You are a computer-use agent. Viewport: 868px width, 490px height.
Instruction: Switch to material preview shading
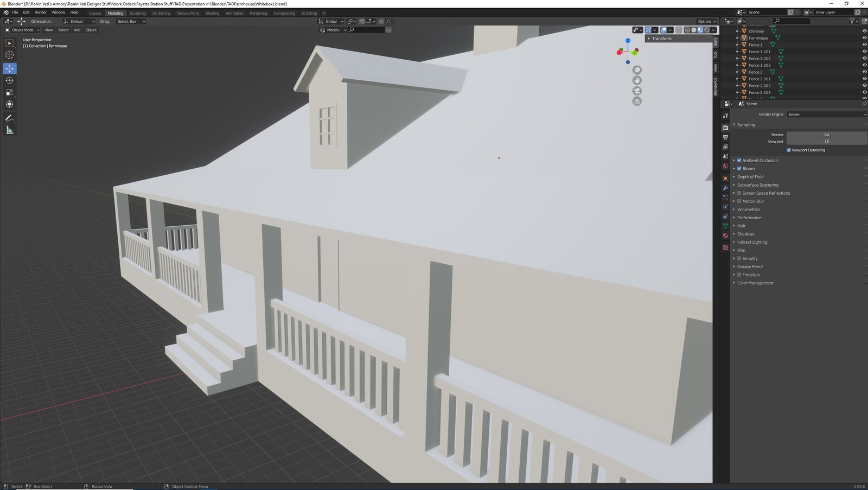(x=700, y=30)
